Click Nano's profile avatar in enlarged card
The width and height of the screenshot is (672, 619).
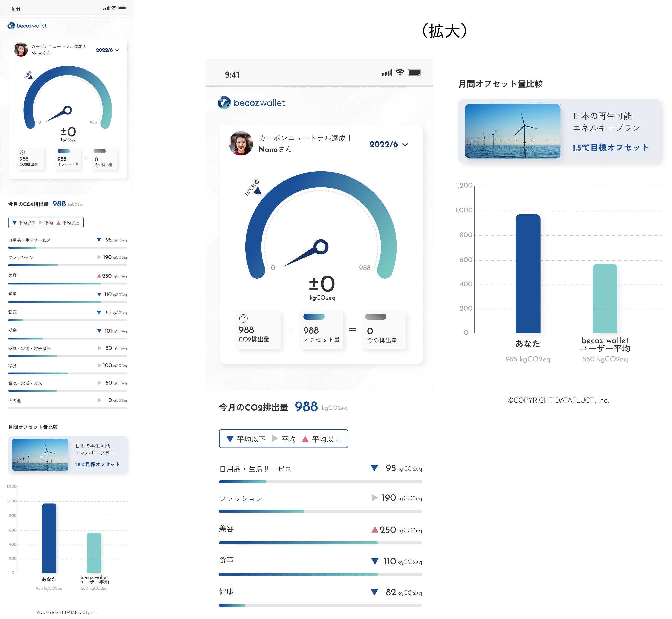pyautogui.click(x=241, y=143)
